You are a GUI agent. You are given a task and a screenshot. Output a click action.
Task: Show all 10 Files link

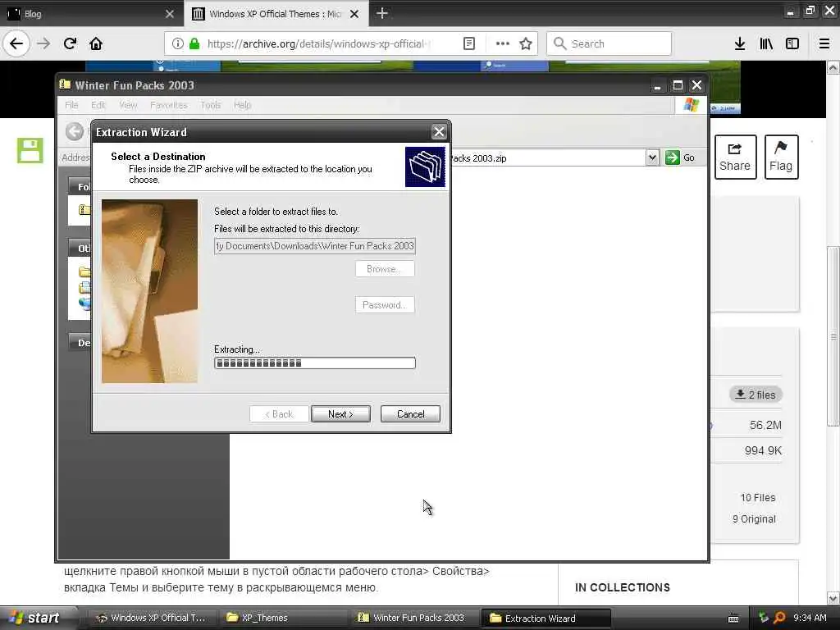757,498
